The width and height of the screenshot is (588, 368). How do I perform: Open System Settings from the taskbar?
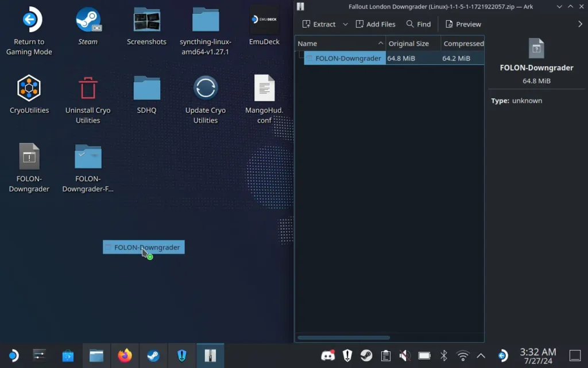pyautogui.click(x=39, y=355)
